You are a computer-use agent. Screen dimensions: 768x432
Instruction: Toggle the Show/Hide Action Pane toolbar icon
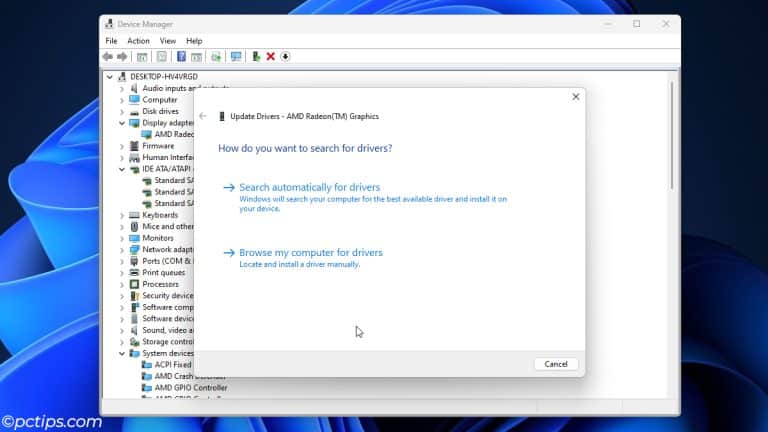click(x=196, y=57)
